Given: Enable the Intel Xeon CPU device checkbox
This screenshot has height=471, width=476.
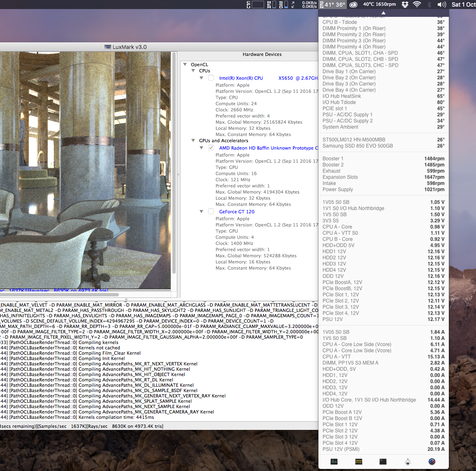Looking at the screenshot, I should pos(211,78).
